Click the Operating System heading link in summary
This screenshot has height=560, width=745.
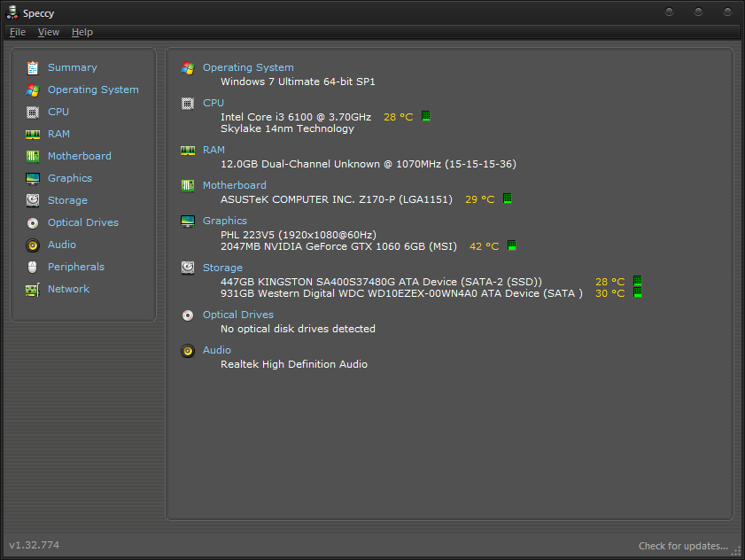(248, 67)
